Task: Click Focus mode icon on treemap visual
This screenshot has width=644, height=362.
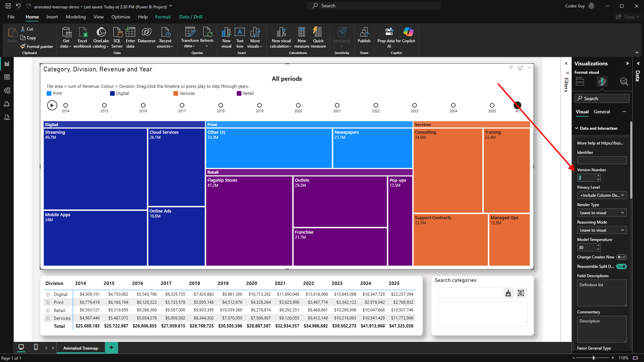Action: pyautogui.click(x=520, y=68)
